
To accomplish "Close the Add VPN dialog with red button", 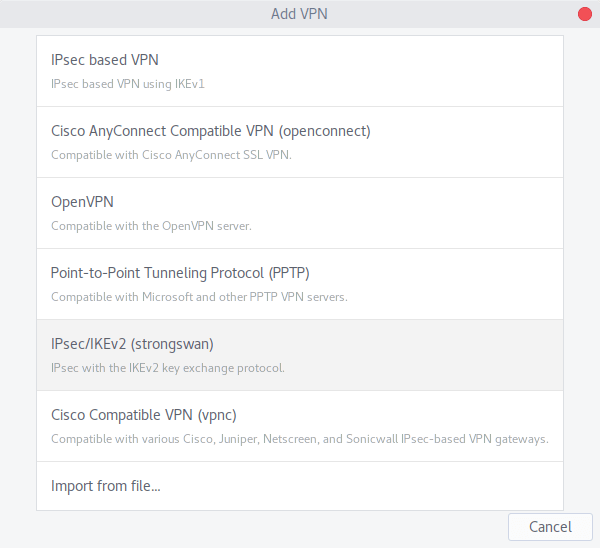I will (585, 14).
